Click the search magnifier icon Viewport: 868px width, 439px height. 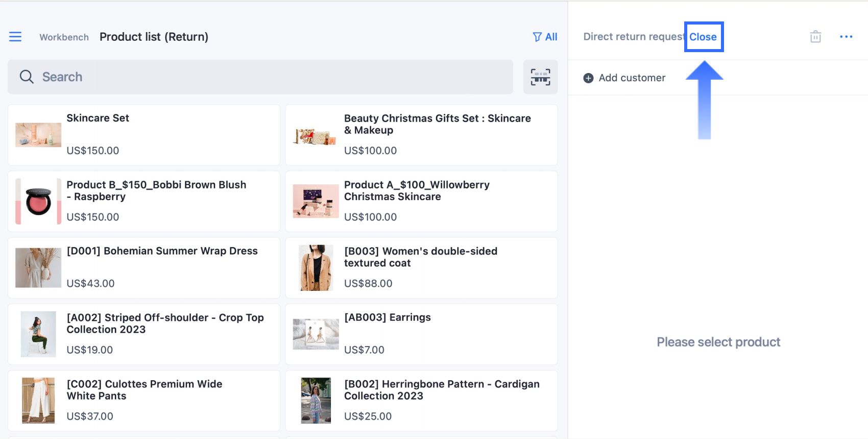(x=27, y=77)
